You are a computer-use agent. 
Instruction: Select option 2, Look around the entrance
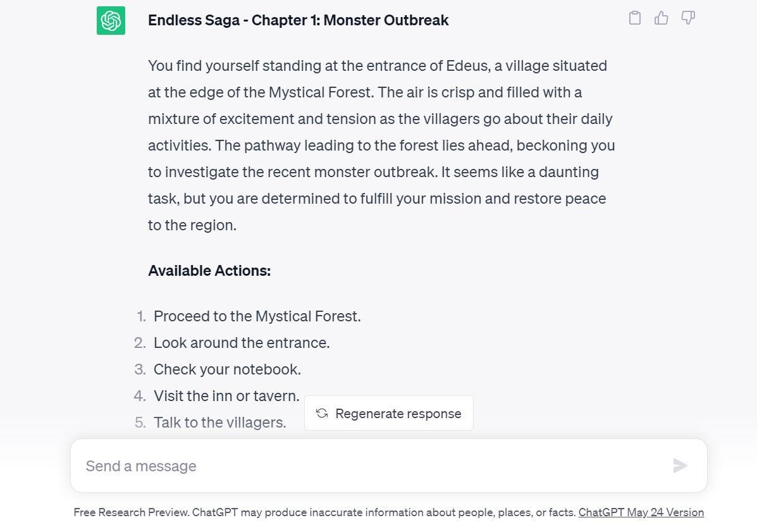pyautogui.click(x=241, y=343)
